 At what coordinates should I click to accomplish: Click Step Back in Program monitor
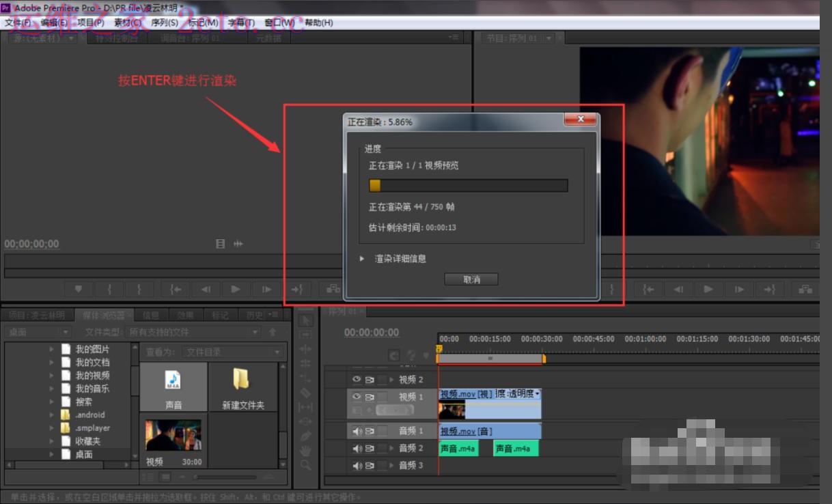coord(678,289)
